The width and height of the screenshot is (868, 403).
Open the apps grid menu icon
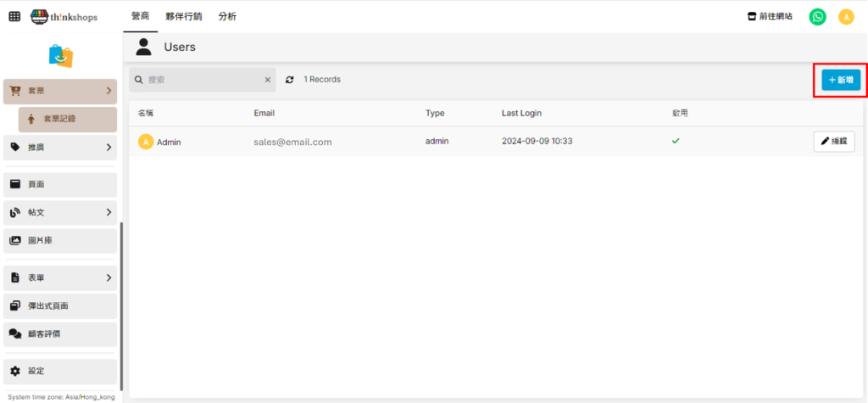tap(14, 16)
